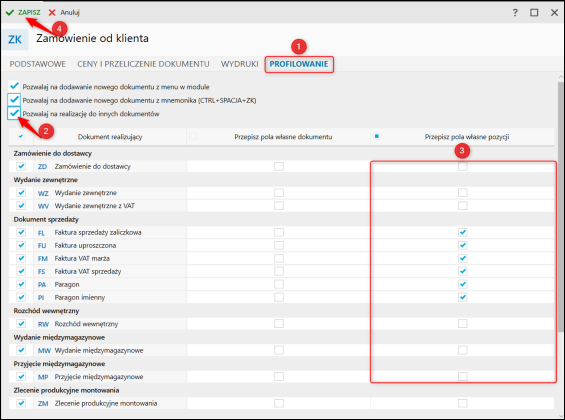
Task: Uncheck the FL Faktura sprzedaży zaliczkowa row
Action: tap(21, 232)
